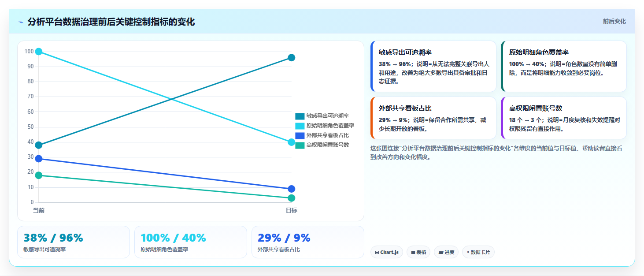The image size is (644, 276).
Task: Click the 敏感导出可追溯率 data point at 当前
Action: [x=39, y=145]
